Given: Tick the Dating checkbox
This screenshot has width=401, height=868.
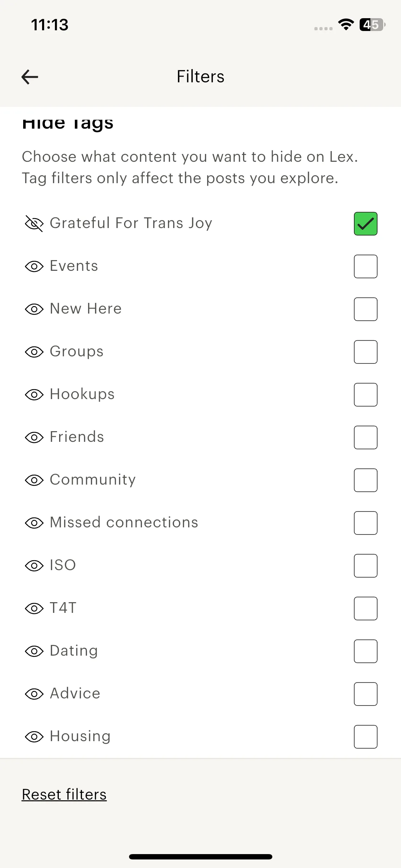Looking at the screenshot, I should pos(365,651).
